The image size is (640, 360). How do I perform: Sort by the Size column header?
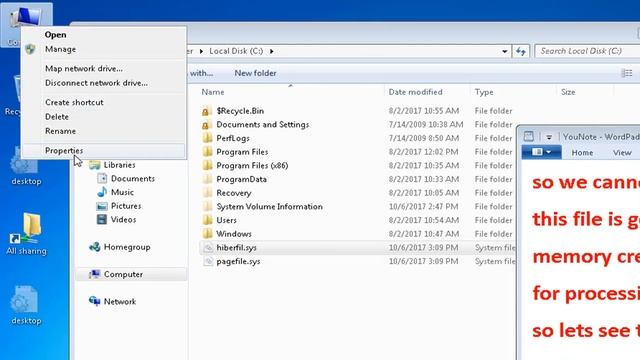pos(568,92)
